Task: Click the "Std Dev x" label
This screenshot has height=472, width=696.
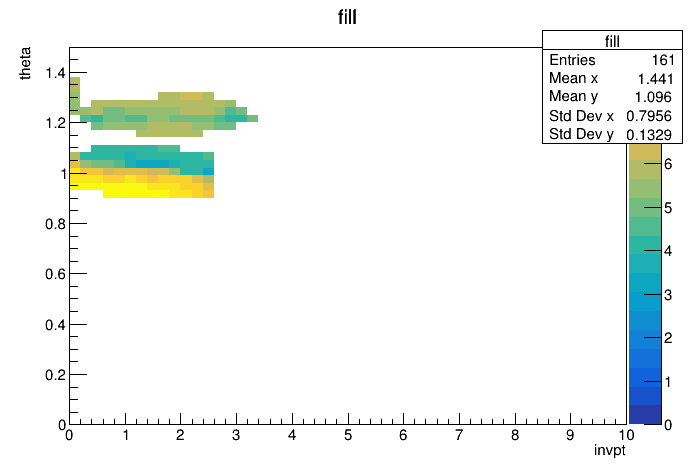Action: [x=581, y=116]
